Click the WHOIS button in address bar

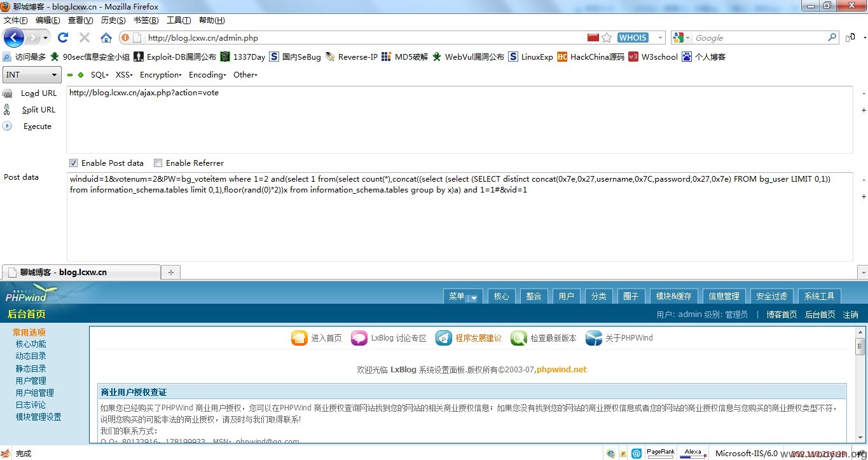point(633,37)
